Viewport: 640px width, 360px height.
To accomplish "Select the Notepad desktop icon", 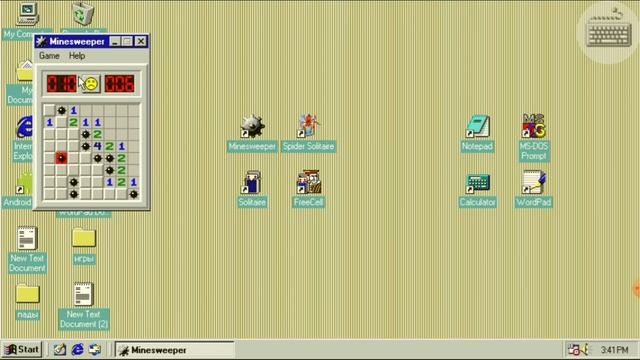I will 478,133.
